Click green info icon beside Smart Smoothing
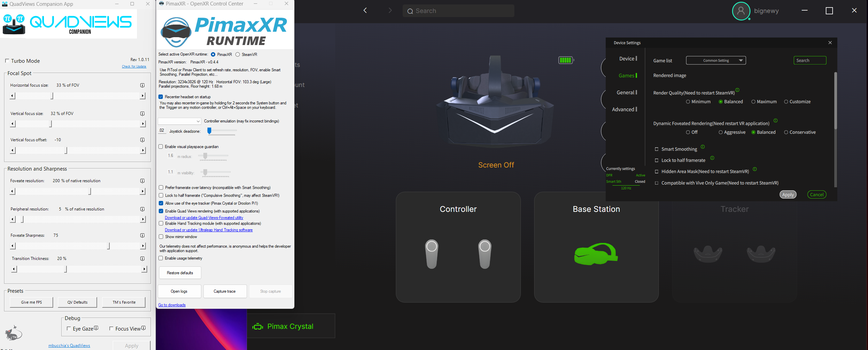Viewport: 868px width, 350px height. tap(702, 147)
